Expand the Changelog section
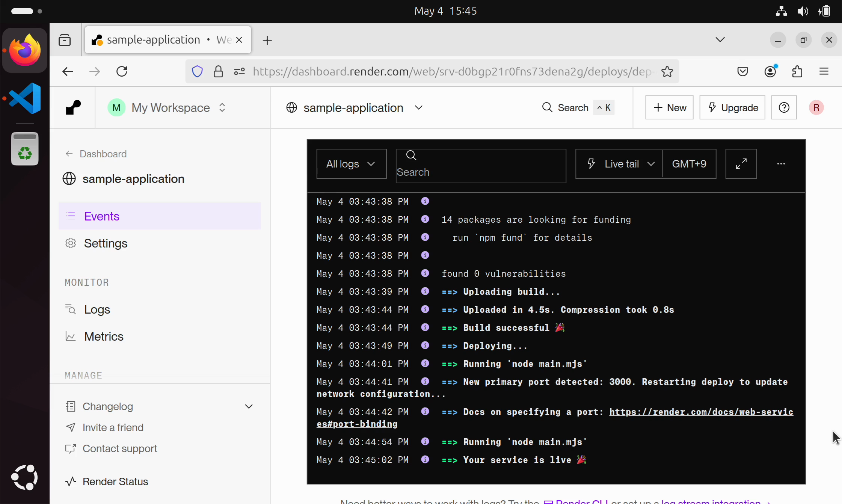Image resolution: width=842 pixels, height=504 pixels. click(248, 406)
